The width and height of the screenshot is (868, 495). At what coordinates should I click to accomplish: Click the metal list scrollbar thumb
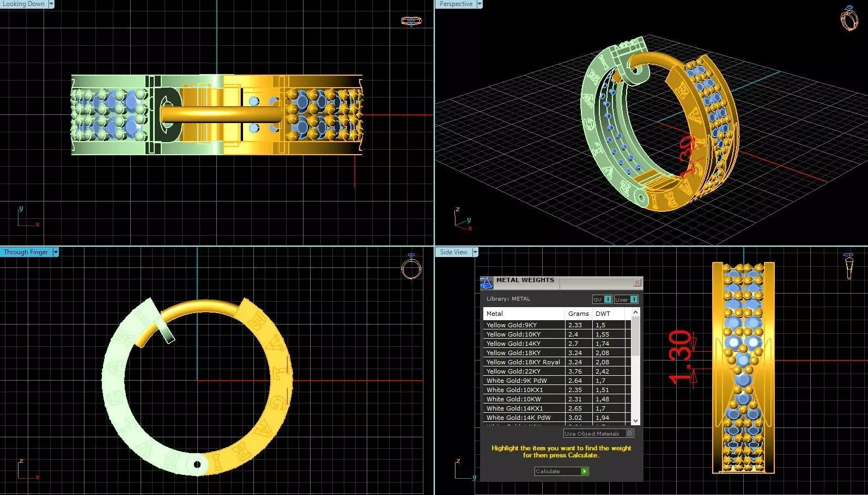pos(635,336)
